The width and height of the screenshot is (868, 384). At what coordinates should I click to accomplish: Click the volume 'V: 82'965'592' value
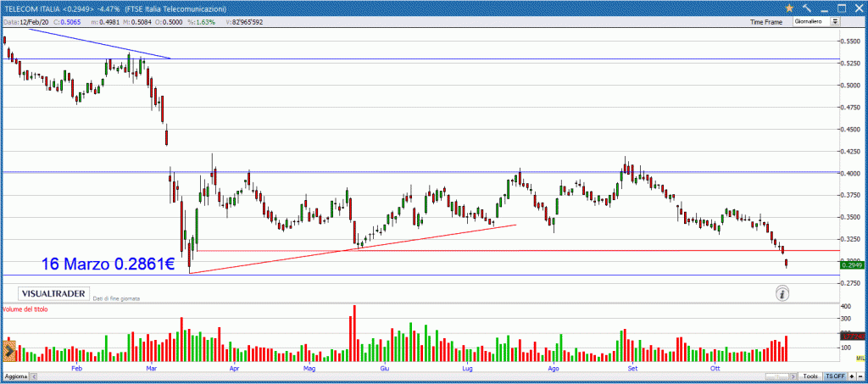tap(244, 22)
